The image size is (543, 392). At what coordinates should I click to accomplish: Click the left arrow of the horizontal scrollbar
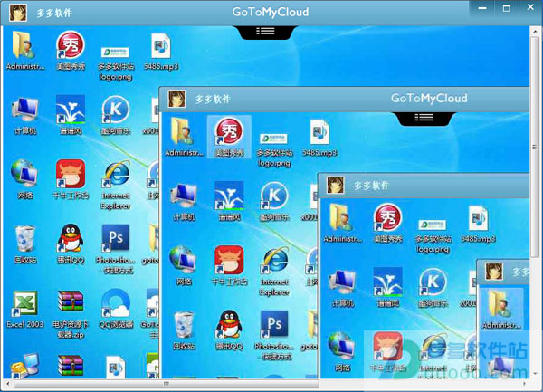pyautogui.click(x=8, y=384)
